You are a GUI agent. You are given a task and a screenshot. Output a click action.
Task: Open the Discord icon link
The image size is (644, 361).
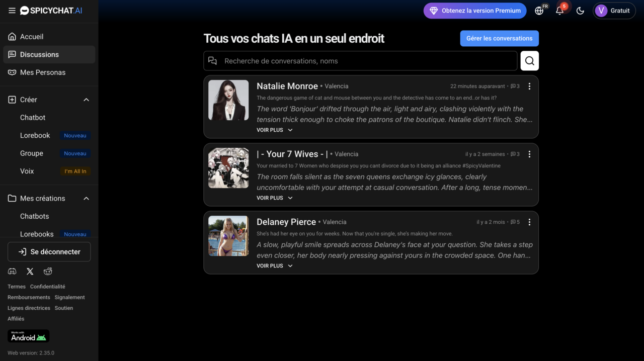(12, 272)
